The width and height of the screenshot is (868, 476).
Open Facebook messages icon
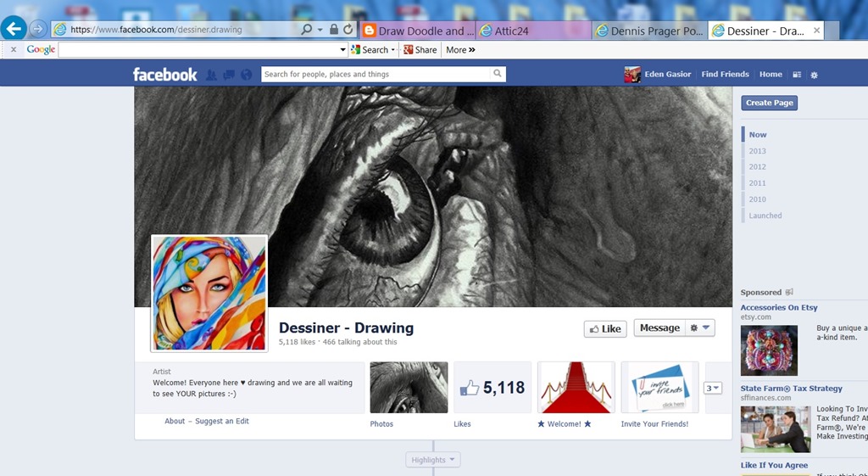coord(229,75)
